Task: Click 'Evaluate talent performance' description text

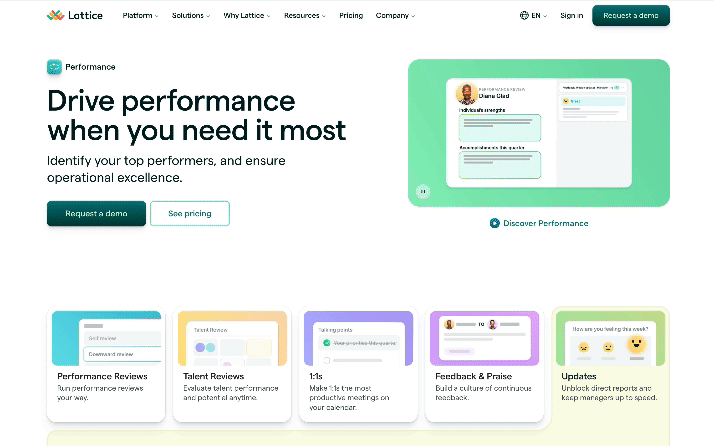Action: (231, 393)
